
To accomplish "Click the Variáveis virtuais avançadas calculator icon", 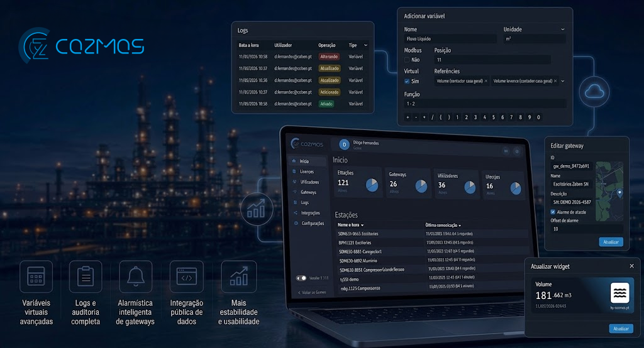I will [36, 276].
